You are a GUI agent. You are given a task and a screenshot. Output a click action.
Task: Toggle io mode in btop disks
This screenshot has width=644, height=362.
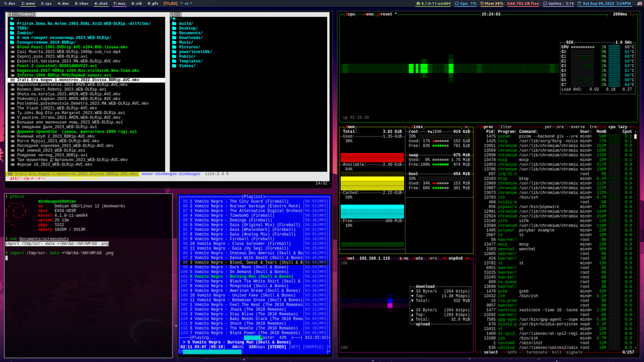pyautogui.click(x=466, y=126)
